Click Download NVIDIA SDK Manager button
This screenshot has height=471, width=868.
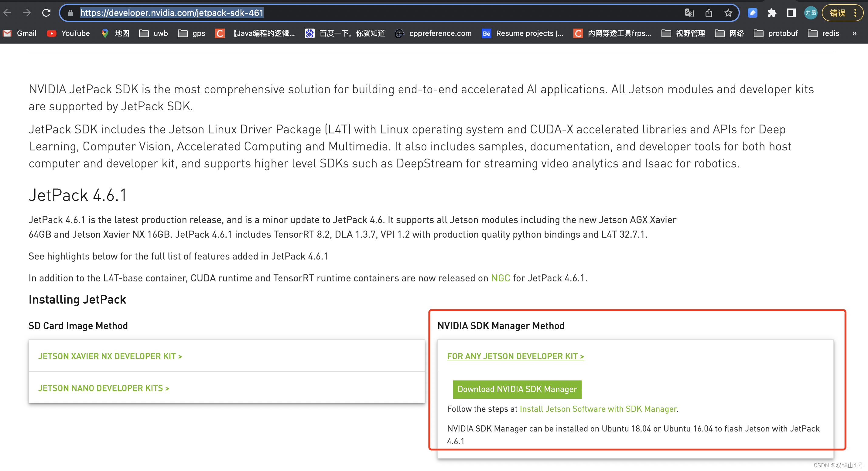point(517,389)
